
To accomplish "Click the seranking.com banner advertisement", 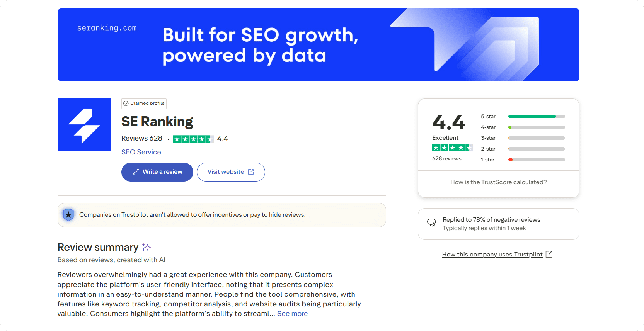I will click(318, 45).
